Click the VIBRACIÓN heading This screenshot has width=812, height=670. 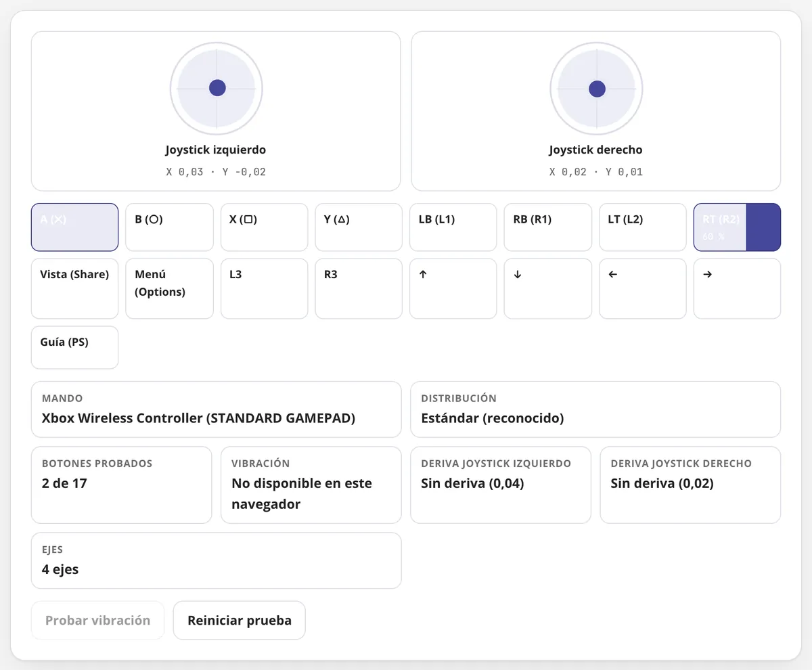click(x=261, y=464)
